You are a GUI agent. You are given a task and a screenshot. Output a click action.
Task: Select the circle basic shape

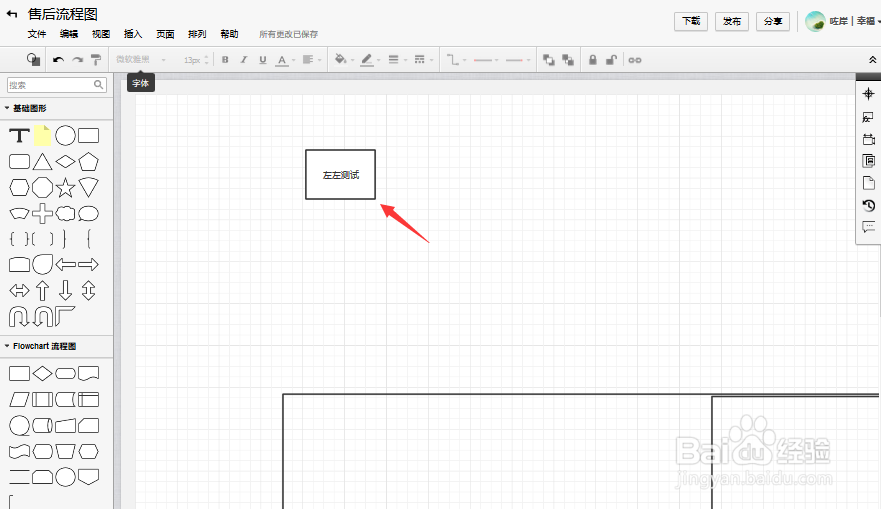[x=65, y=135]
